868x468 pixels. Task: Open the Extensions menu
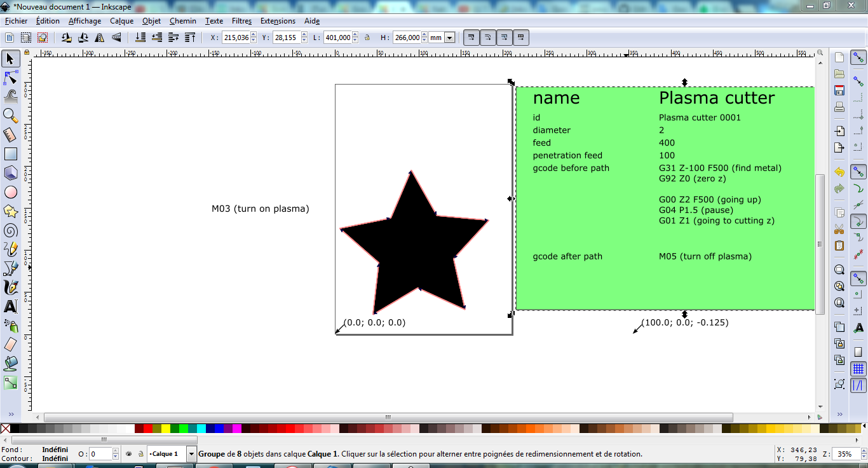(x=278, y=21)
